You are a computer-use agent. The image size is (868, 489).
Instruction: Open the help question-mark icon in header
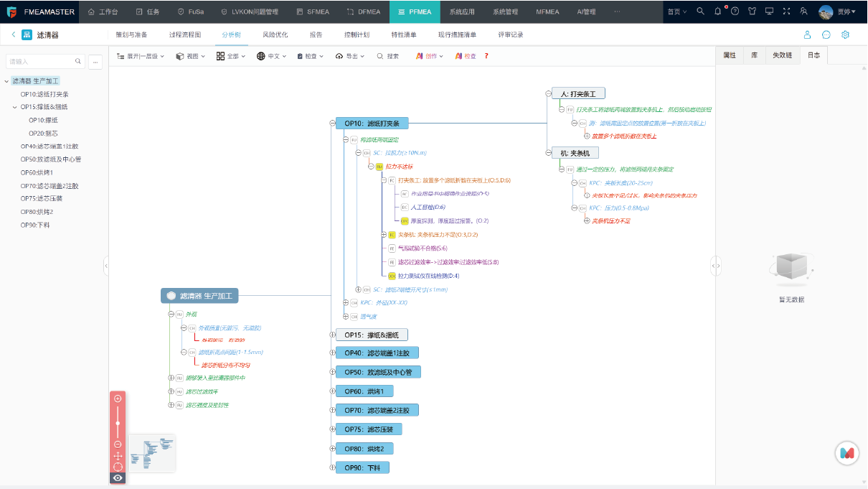[x=735, y=11]
